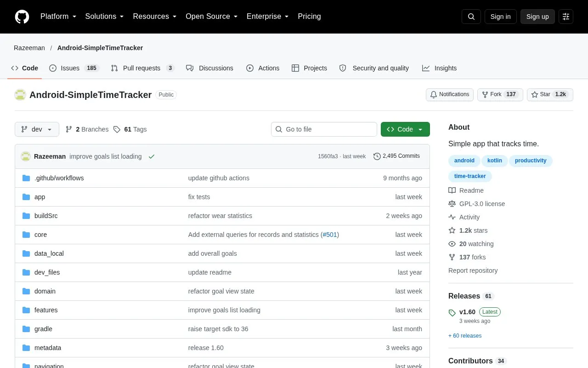The image size is (588, 368).
Task: Open the Insights tab
Action: [440, 68]
